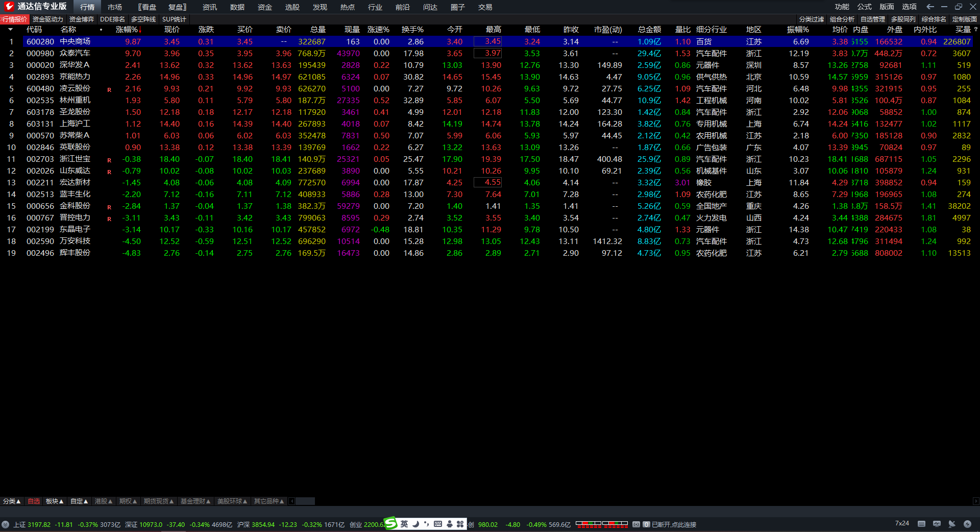This screenshot has width=980, height=532.
Task: Click the 组合分析 button
Action: [842, 19]
